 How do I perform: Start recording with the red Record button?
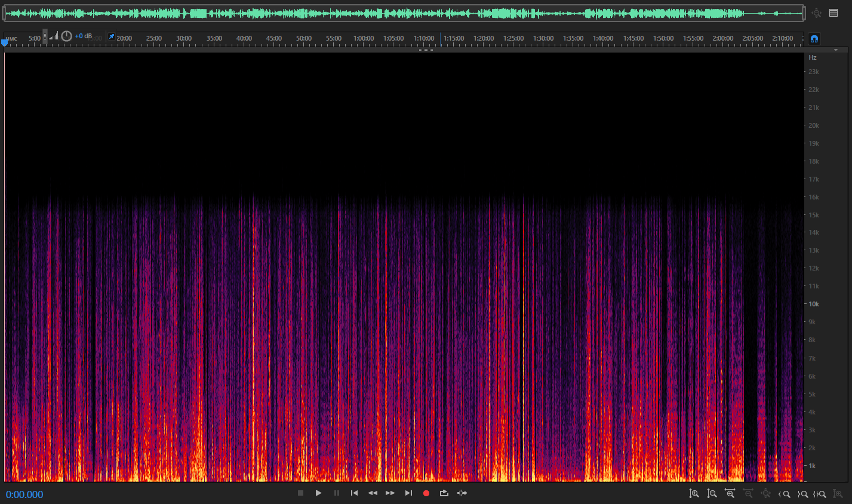coord(426,493)
